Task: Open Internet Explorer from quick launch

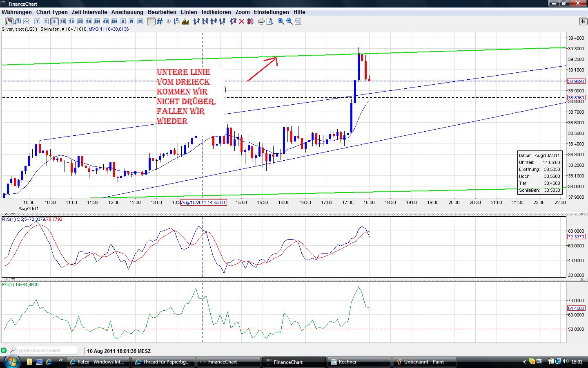Action: [x=49, y=362]
